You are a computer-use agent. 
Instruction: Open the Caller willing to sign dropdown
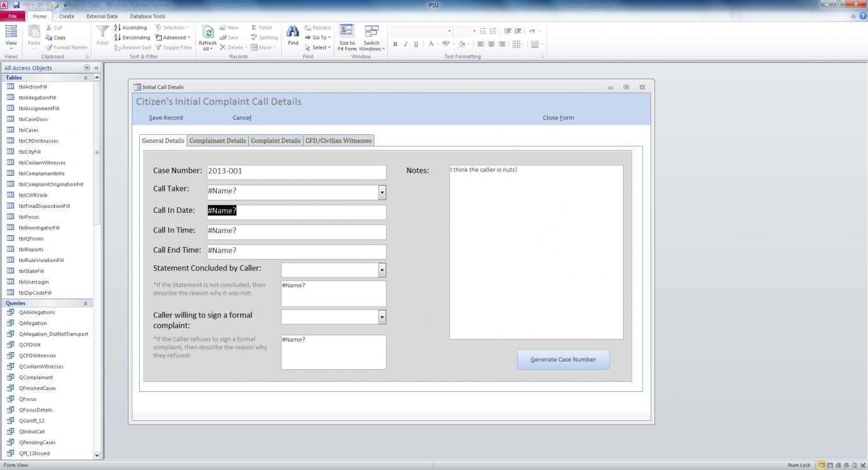click(382, 317)
